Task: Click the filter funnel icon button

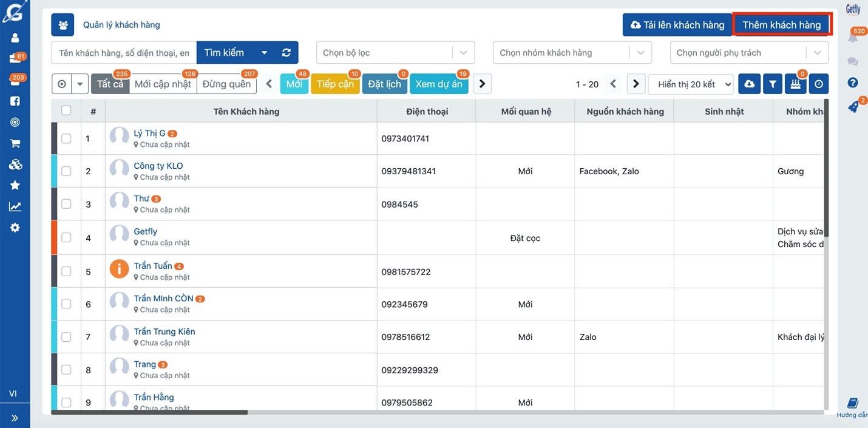Action: point(772,84)
